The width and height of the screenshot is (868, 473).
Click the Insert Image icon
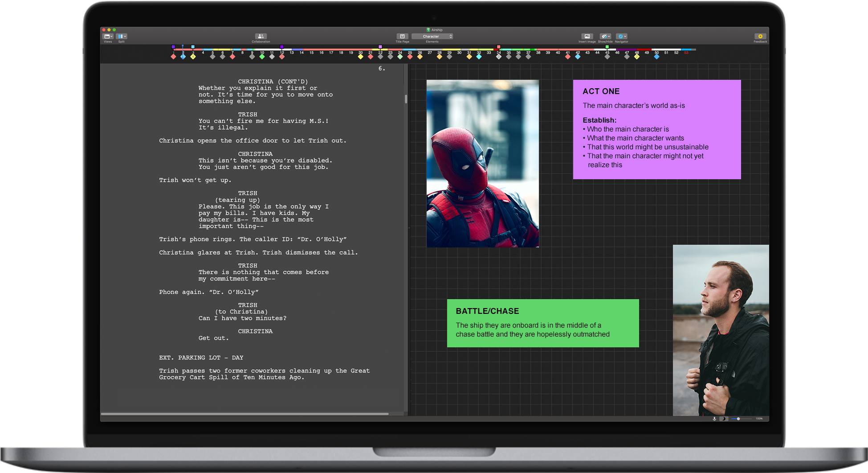pyautogui.click(x=587, y=37)
